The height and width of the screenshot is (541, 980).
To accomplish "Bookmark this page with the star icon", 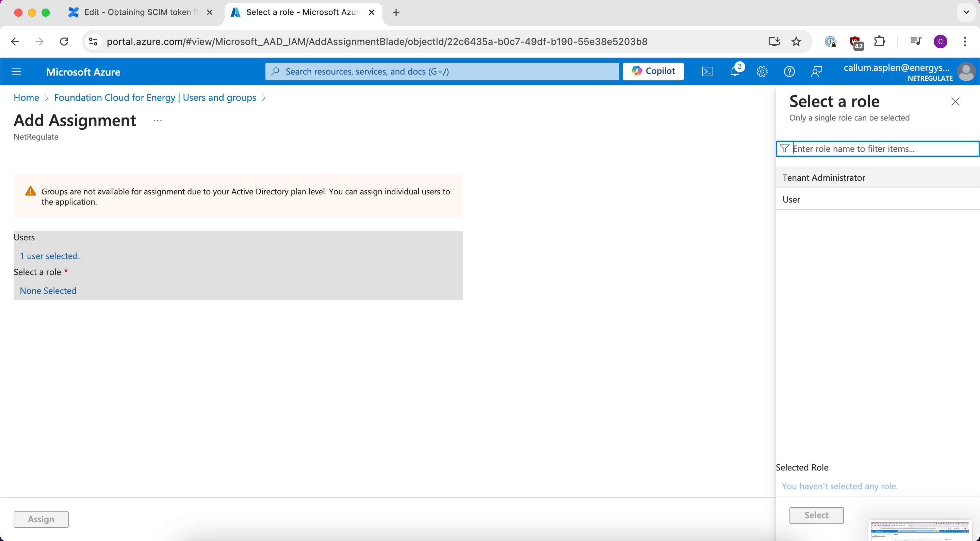I will pos(796,42).
